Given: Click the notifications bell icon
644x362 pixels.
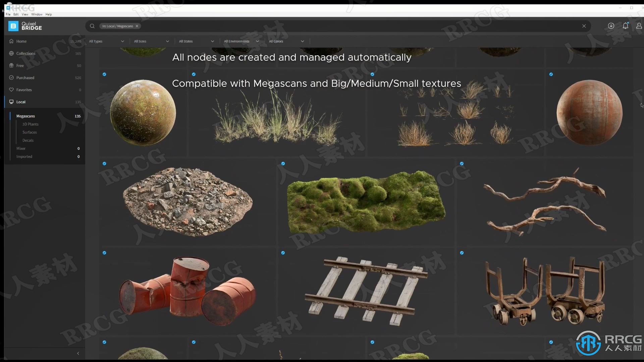Looking at the screenshot, I should 625,25.
